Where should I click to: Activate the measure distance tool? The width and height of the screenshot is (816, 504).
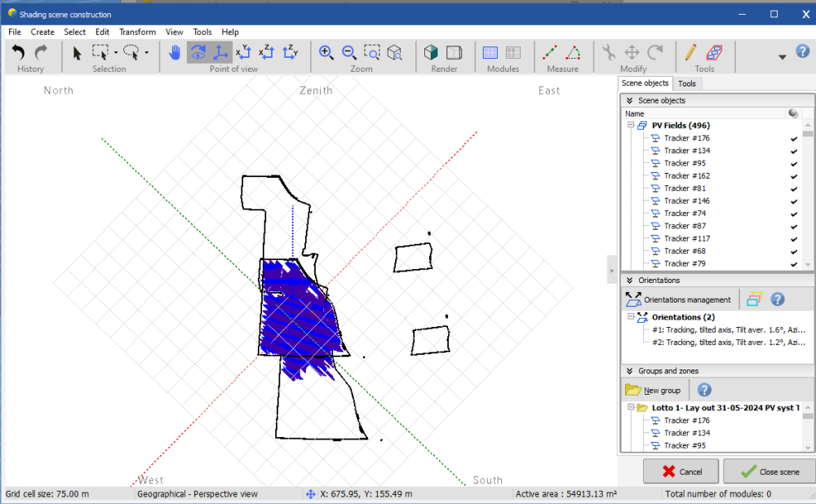tap(551, 53)
